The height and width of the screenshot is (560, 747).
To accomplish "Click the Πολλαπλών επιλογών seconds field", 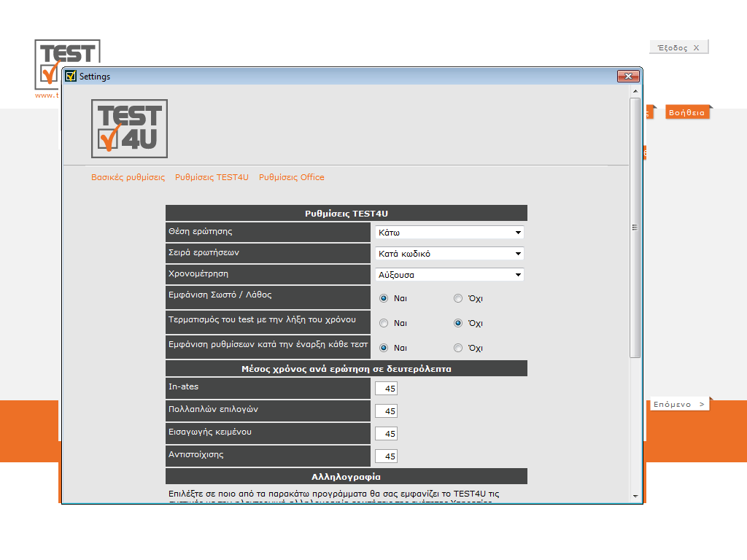I will [386, 411].
